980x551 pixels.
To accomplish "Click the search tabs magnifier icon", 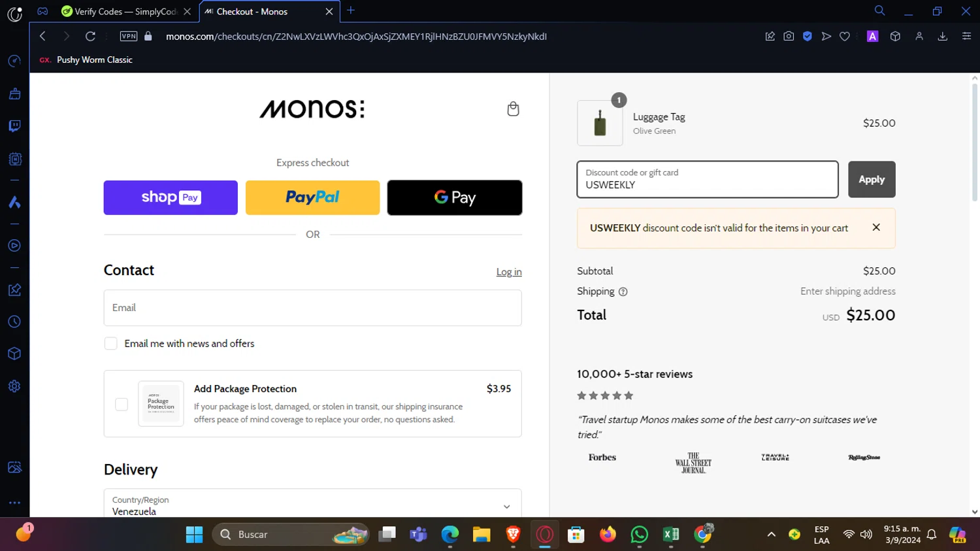I will point(879,10).
